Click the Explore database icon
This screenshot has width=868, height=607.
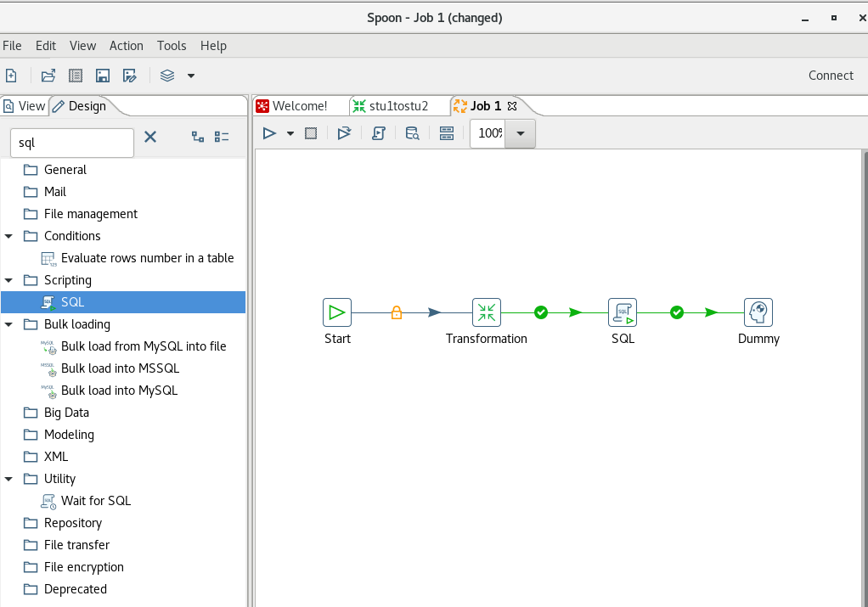coord(413,133)
